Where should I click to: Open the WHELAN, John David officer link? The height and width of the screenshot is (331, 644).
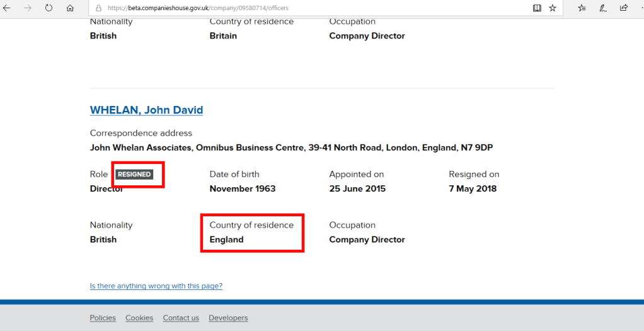pyautogui.click(x=146, y=110)
